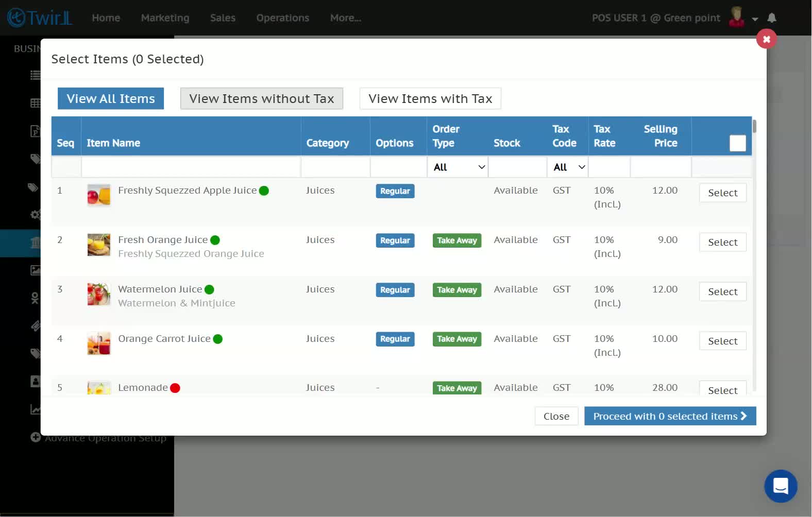The width and height of the screenshot is (812, 517).
Task: Click Watermelon Juice thumbnail image
Action: (99, 294)
